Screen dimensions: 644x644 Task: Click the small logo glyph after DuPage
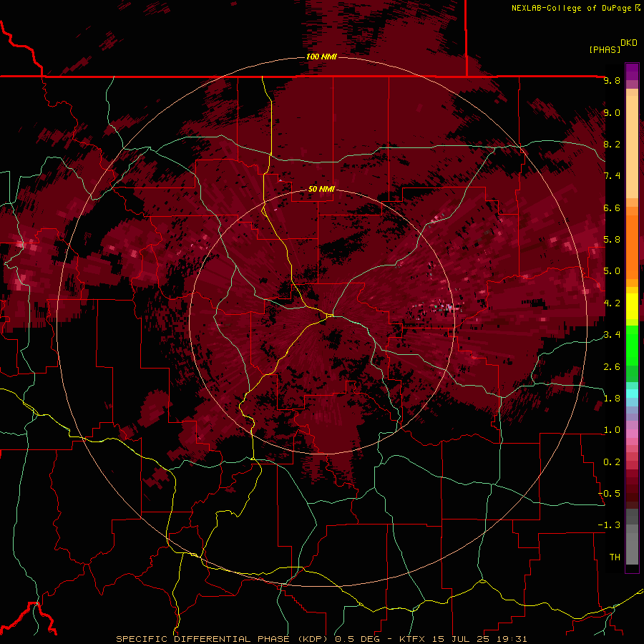637,7
